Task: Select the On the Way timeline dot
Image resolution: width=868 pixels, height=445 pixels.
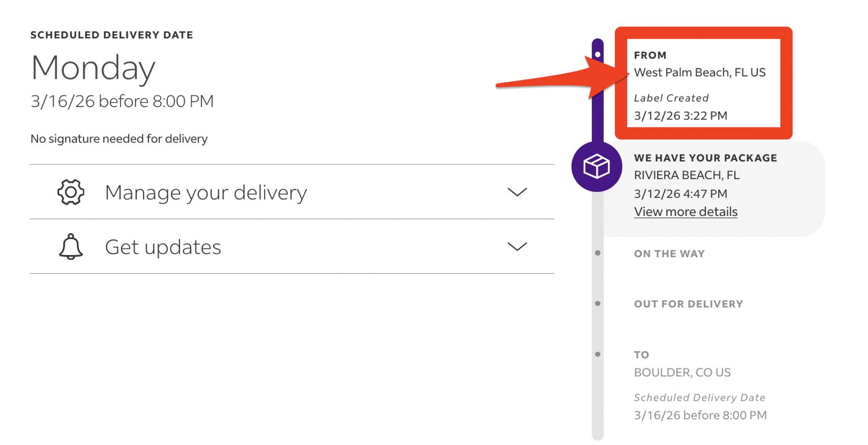Action: click(x=598, y=253)
